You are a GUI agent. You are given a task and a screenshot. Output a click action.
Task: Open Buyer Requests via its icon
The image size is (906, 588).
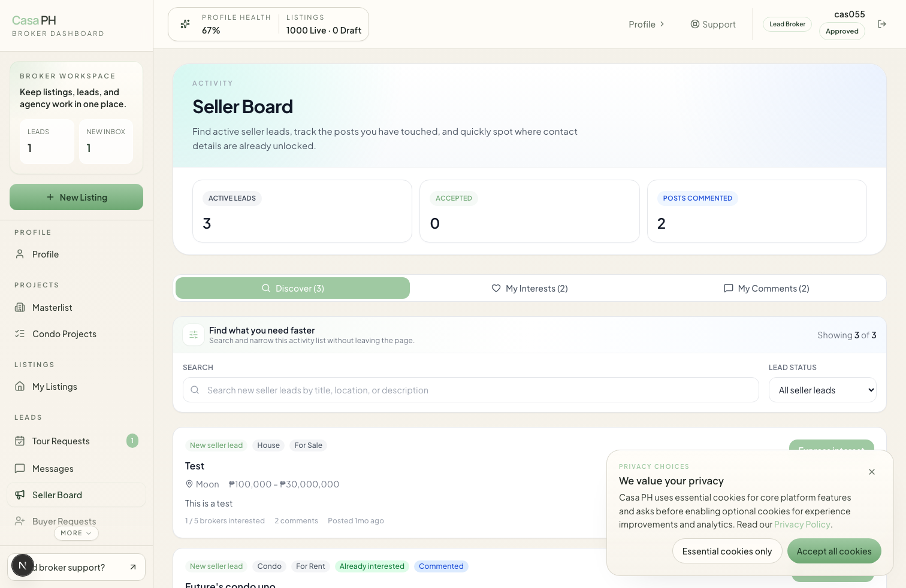click(x=19, y=521)
